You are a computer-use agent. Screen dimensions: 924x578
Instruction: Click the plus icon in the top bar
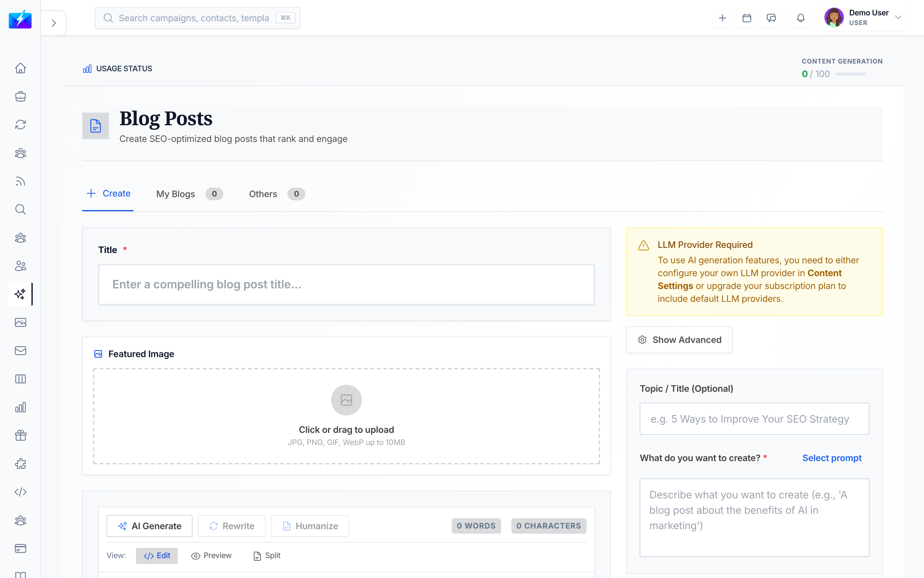[723, 18]
